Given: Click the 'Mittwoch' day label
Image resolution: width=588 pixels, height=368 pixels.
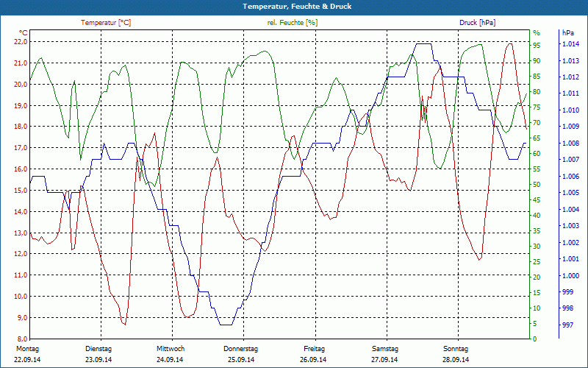Looking at the screenshot, I should [x=171, y=348].
